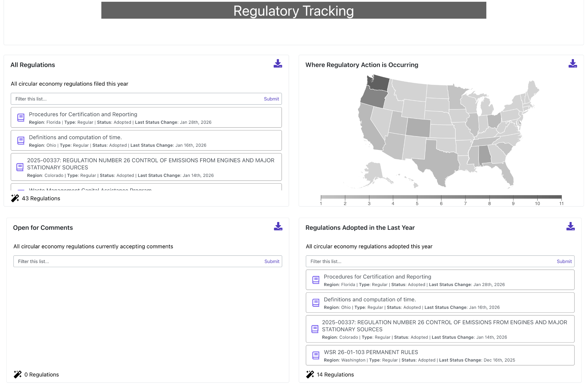Viewport: 588px width, 390px height.
Task: Click magic wand icon beside 14 Regulations
Action: tap(310, 374)
